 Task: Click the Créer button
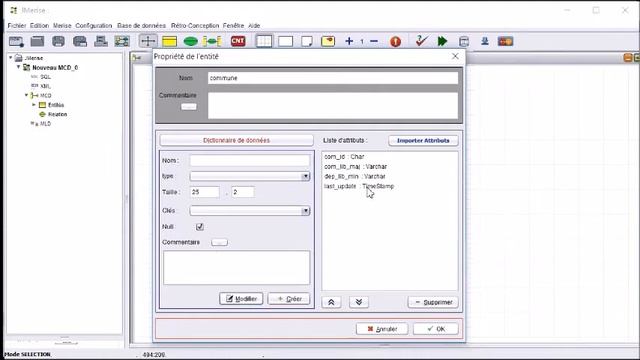pyautogui.click(x=289, y=299)
